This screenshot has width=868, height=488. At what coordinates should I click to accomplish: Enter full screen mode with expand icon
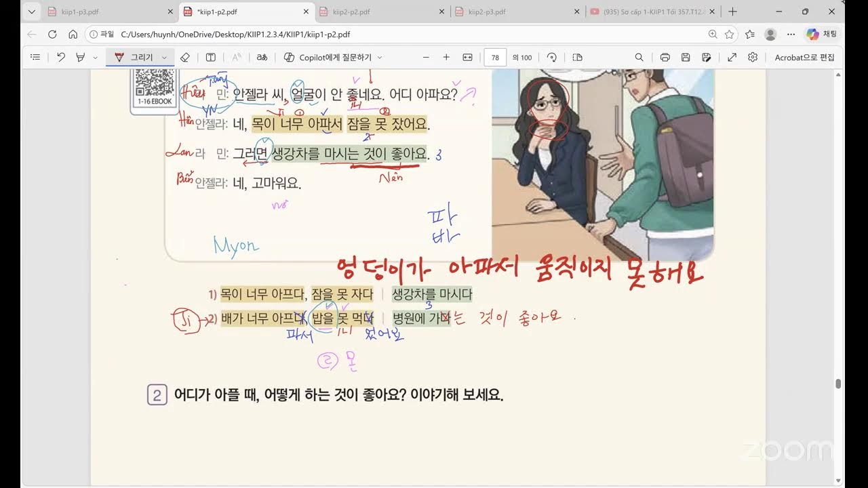(x=732, y=58)
